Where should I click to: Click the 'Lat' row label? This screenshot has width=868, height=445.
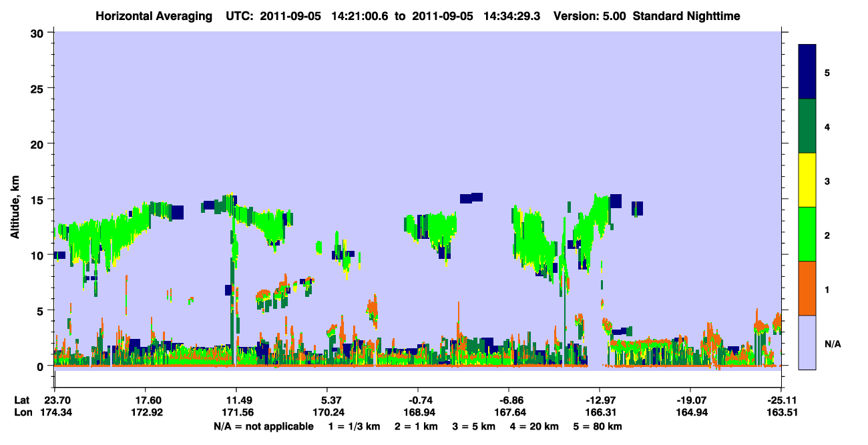click(x=22, y=400)
